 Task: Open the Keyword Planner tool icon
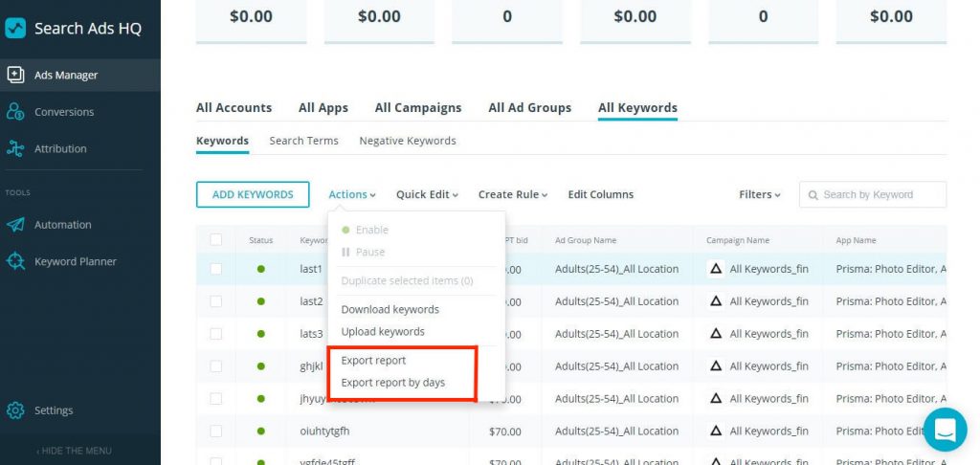click(15, 261)
